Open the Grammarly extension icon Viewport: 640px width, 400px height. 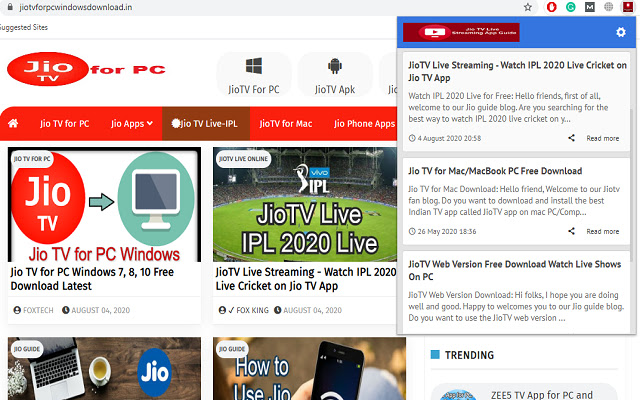coord(570,7)
